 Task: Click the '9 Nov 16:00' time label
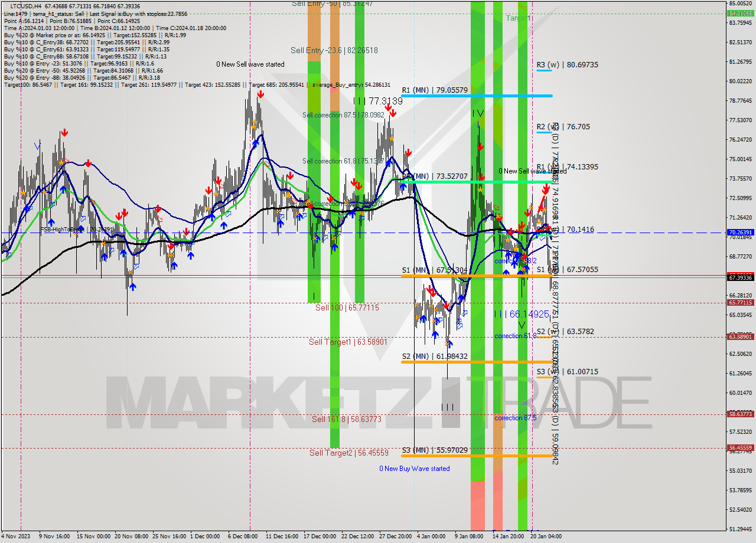(x=54, y=537)
